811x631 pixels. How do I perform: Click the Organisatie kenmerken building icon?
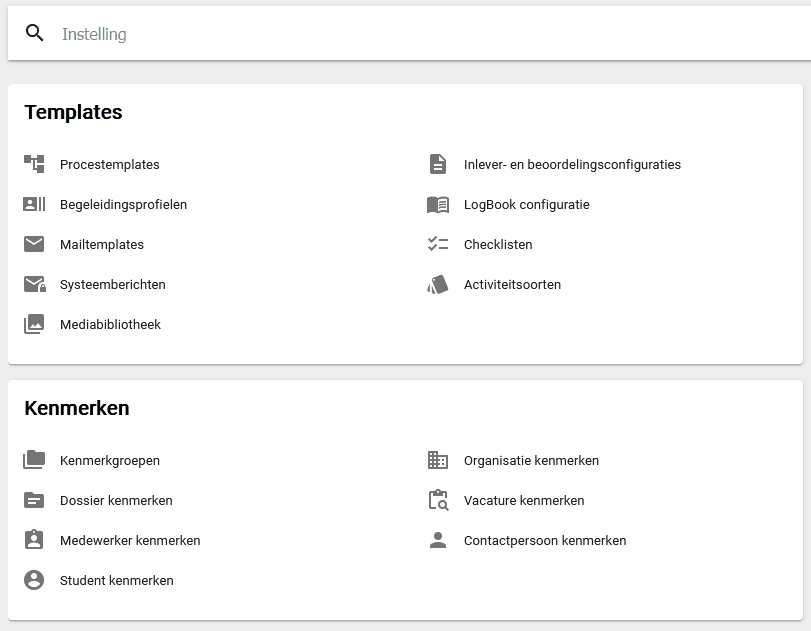click(x=438, y=460)
